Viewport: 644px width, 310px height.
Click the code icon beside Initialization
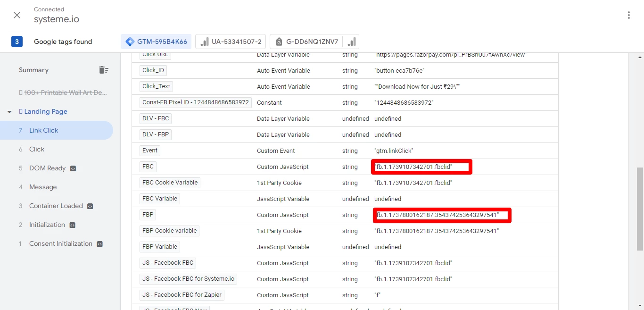coord(72,225)
